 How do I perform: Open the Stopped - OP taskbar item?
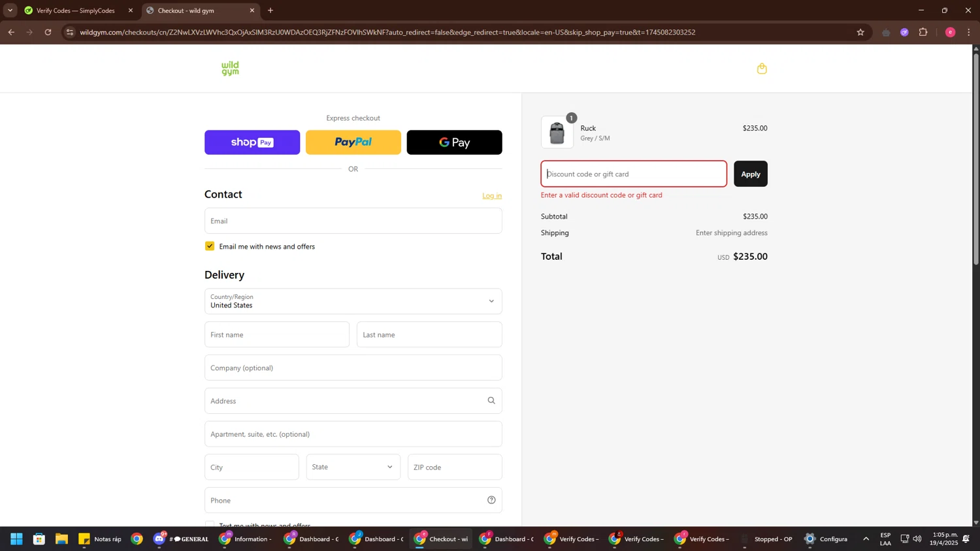coord(766,539)
